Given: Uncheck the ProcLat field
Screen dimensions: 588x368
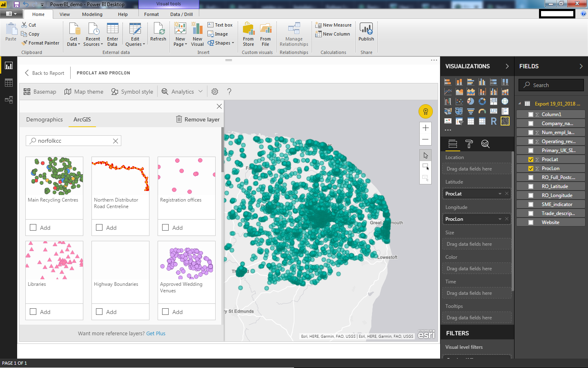Looking at the screenshot, I should pyautogui.click(x=531, y=159).
